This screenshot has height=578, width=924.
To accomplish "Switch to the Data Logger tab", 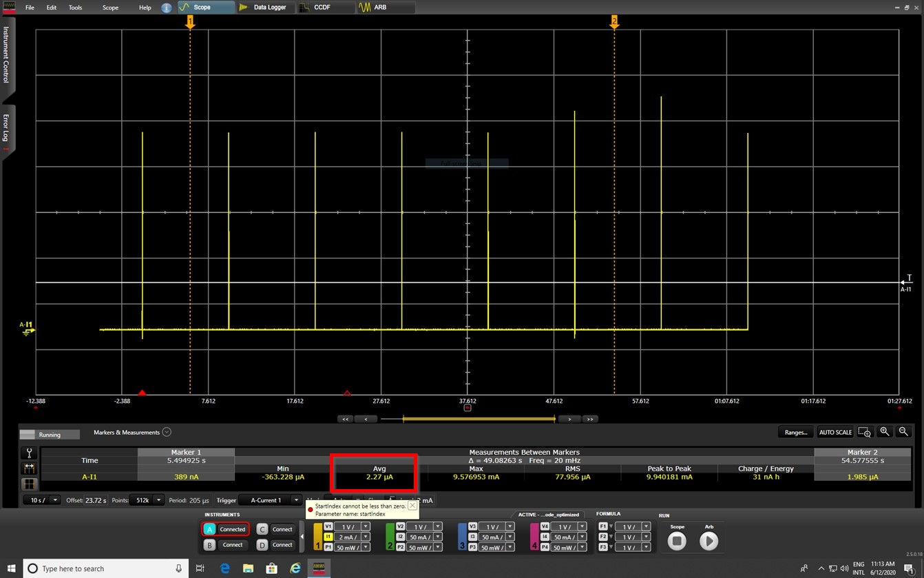I will click(x=265, y=7).
